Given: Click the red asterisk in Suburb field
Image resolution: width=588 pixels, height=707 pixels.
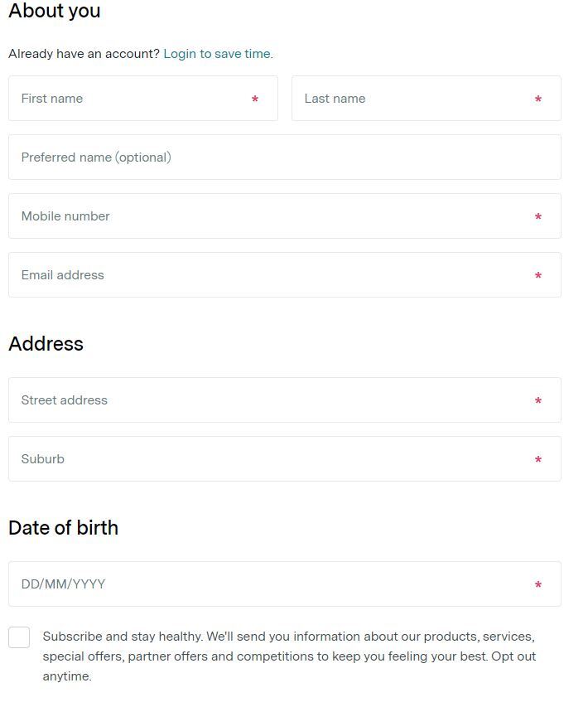Looking at the screenshot, I should 538,460.
